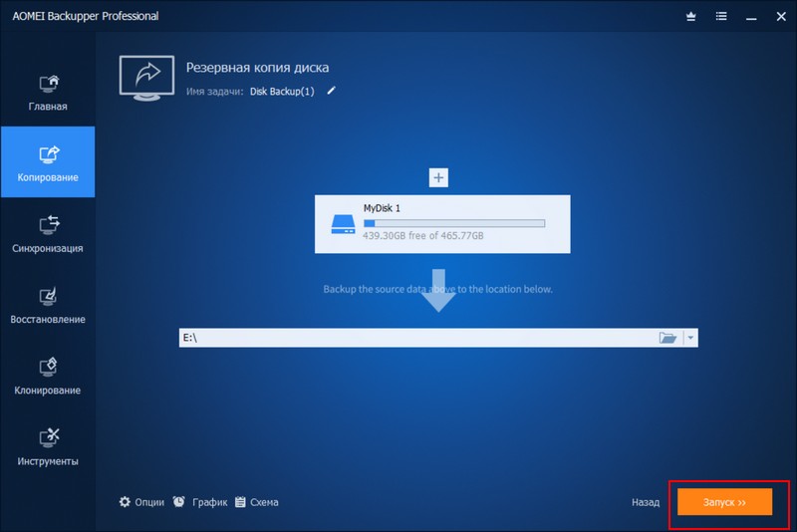Click the MyDisk 1 disk usage bar
Image resolution: width=797 pixels, height=532 pixels.
coord(454,223)
